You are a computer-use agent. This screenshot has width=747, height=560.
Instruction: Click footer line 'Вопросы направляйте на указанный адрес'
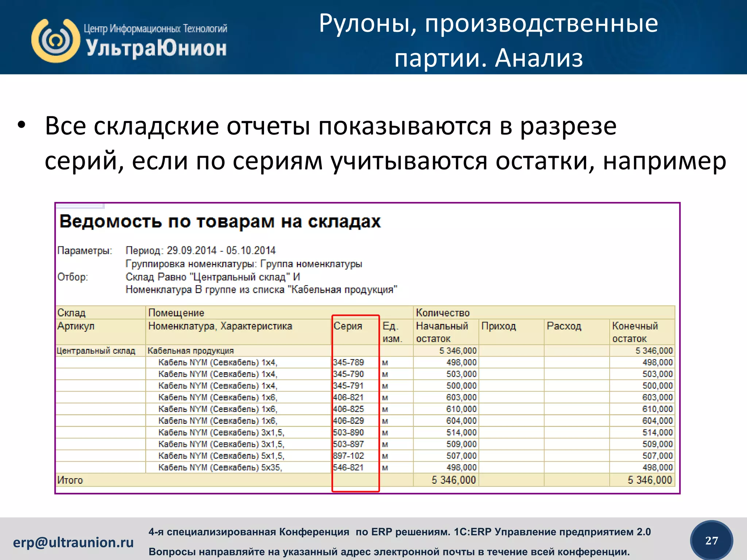[x=389, y=552]
